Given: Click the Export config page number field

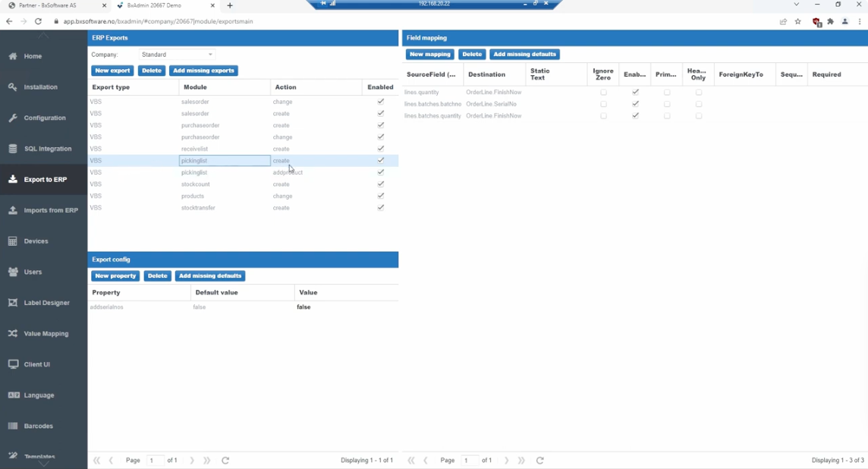Looking at the screenshot, I should click(x=155, y=460).
